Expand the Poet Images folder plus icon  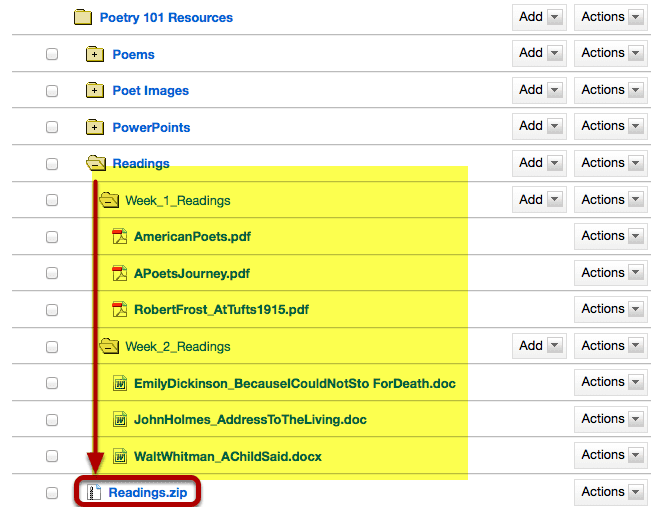click(95, 90)
